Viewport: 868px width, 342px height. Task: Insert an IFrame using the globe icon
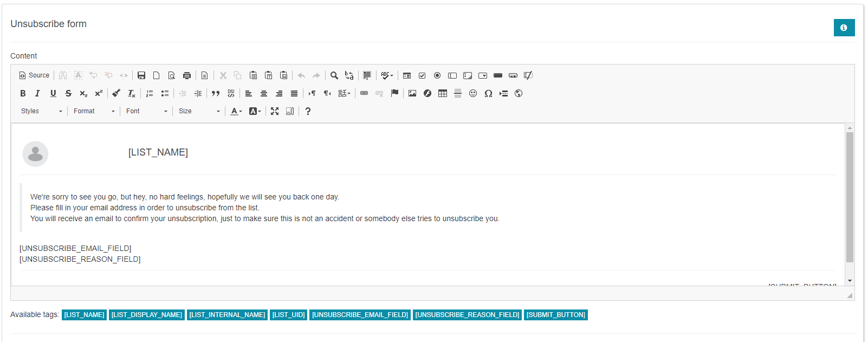pos(519,93)
